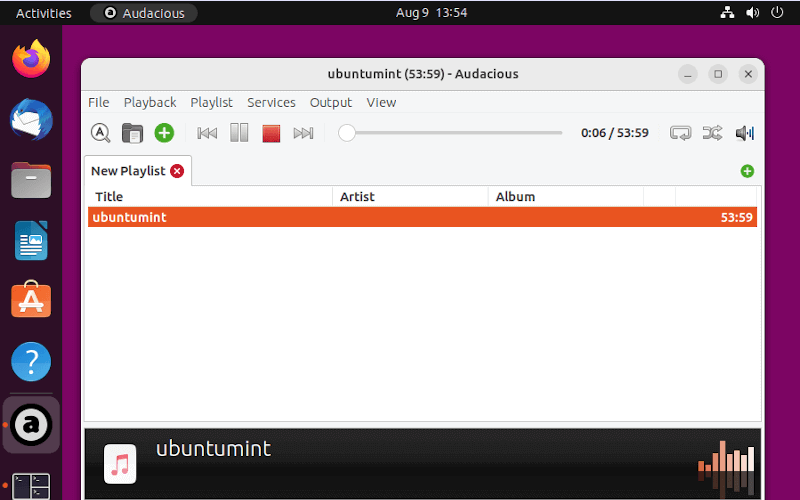Open Thunderbird Mail from the dock
This screenshot has width=800, height=500.
[31, 120]
